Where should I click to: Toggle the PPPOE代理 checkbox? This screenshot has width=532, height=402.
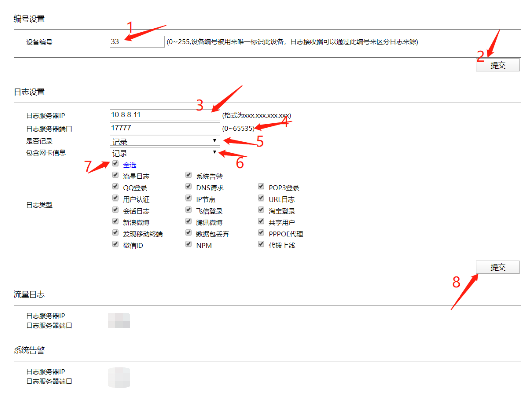tap(261, 233)
